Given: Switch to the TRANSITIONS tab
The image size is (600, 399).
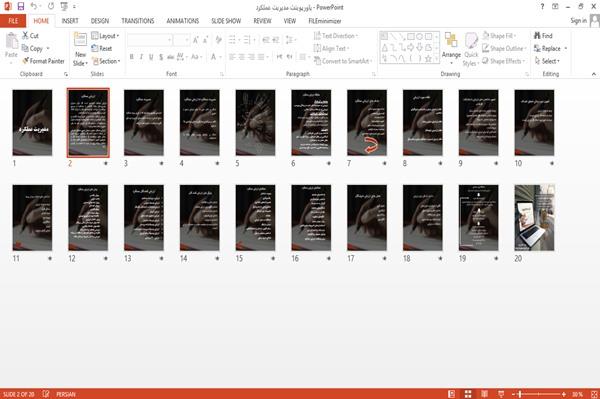Looking at the screenshot, I should (x=137, y=21).
